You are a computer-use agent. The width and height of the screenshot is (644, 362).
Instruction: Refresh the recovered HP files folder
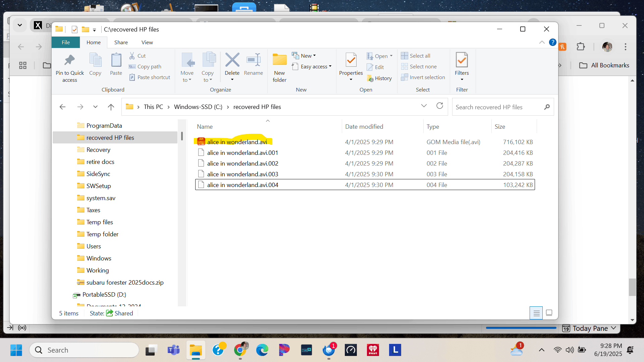tap(440, 106)
